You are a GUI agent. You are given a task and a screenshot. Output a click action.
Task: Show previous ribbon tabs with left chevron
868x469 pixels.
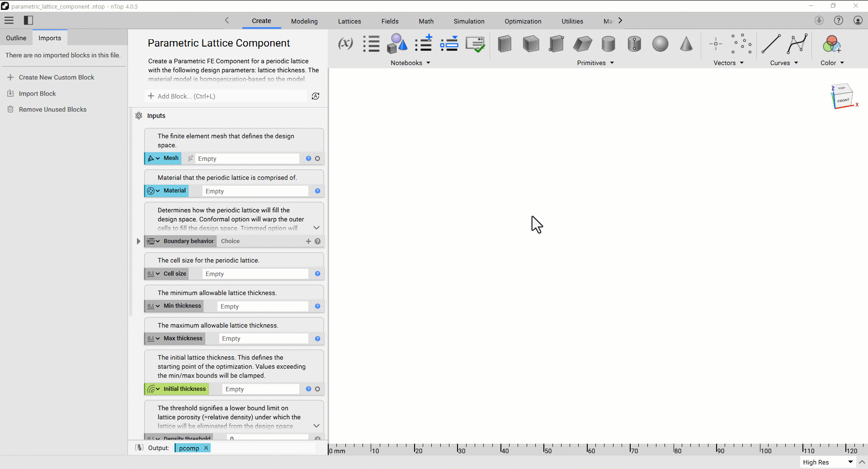pyautogui.click(x=227, y=20)
